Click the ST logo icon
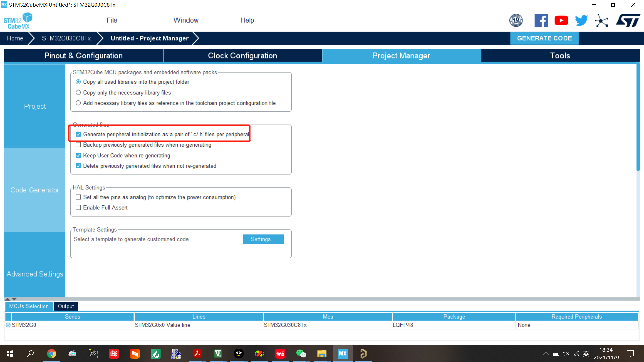Viewport: 644px width, 362px height. pos(628,21)
